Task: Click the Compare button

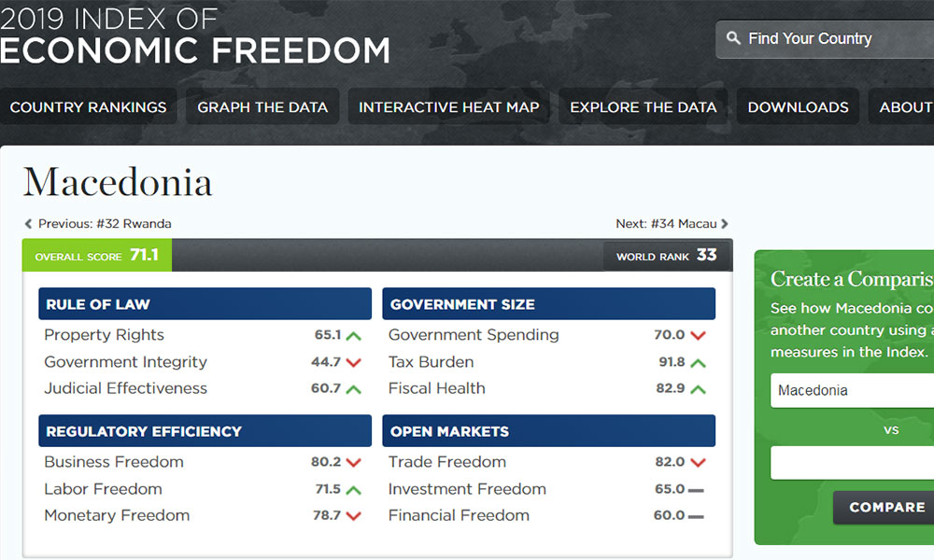Action: point(884,507)
